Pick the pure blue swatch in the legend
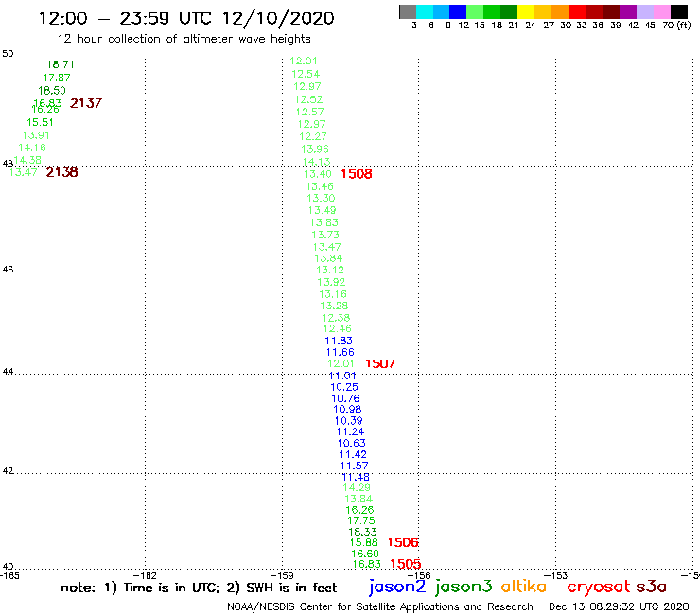The height and width of the screenshot is (615, 700). pos(458,11)
